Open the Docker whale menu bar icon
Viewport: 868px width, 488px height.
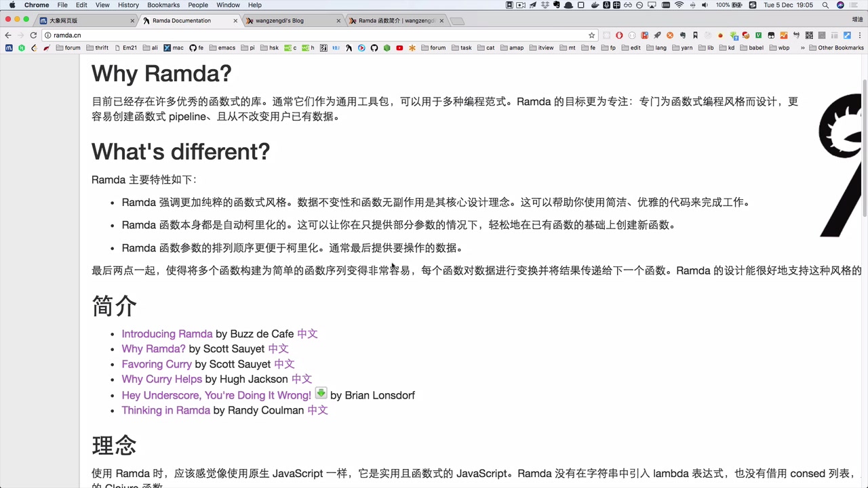[x=595, y=5]
